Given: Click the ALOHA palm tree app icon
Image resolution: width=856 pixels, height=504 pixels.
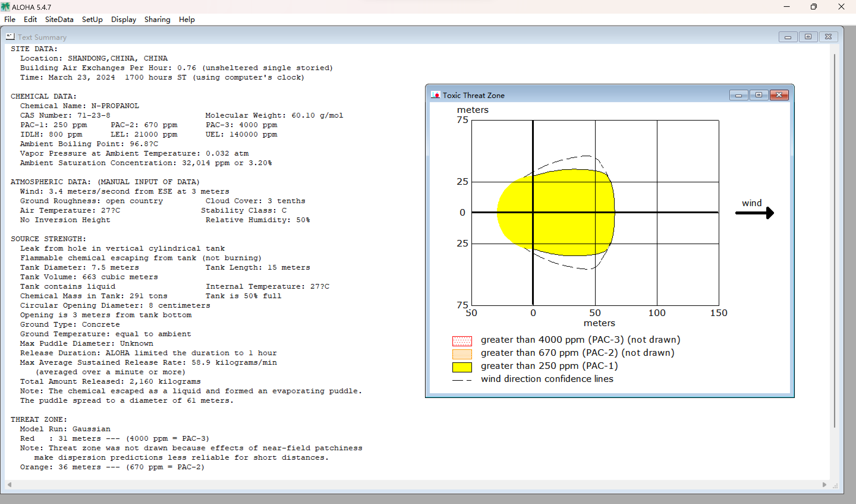Looking at the screenshot, I should tap(5, 7).
